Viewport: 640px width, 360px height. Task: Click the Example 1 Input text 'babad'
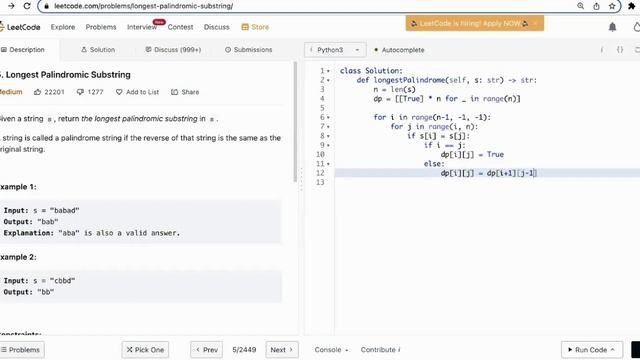click(64, 211)
